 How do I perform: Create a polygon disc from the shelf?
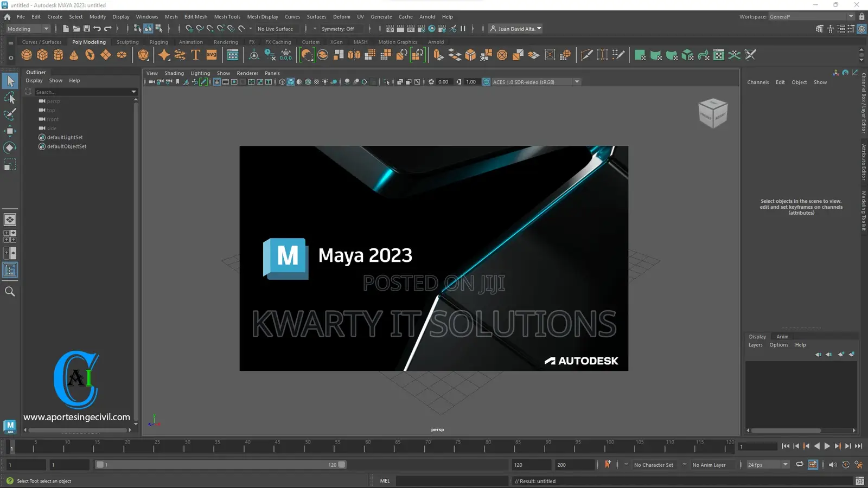coord(122,55)
